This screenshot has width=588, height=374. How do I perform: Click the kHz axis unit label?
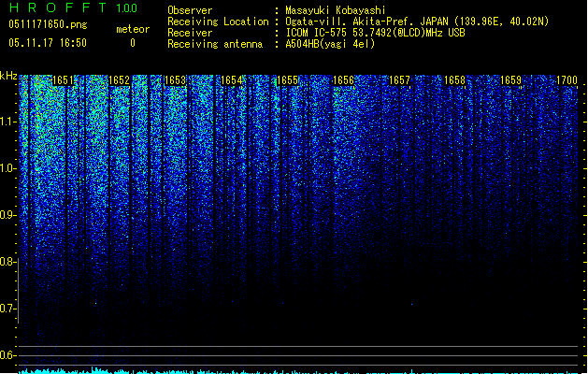(x=8, y=76)
